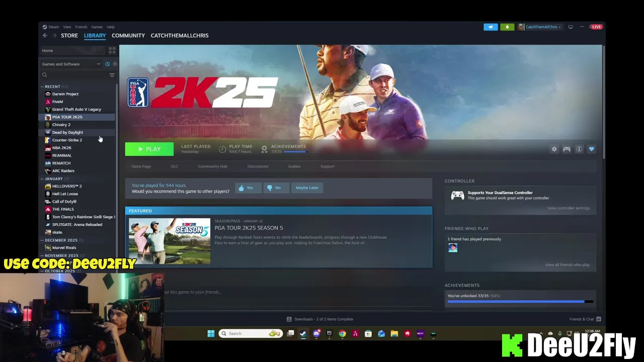The width and height of the screenshot is (644, 362).
Task: Open the Discussions link
Action: [x=258, y=166]
